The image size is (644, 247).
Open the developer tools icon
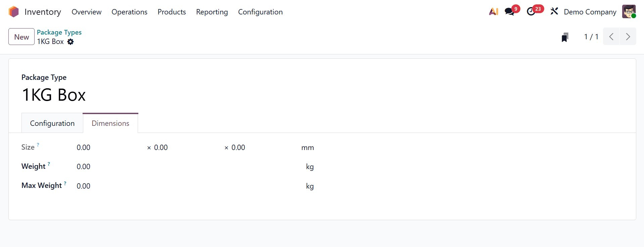coord(554,11)
